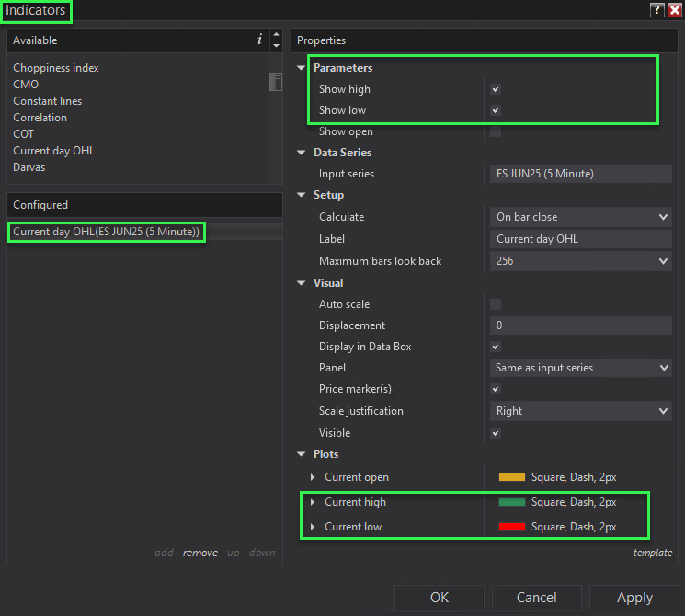Click the remove link
The width and height of the screenshot is (685, 616).
200,553
